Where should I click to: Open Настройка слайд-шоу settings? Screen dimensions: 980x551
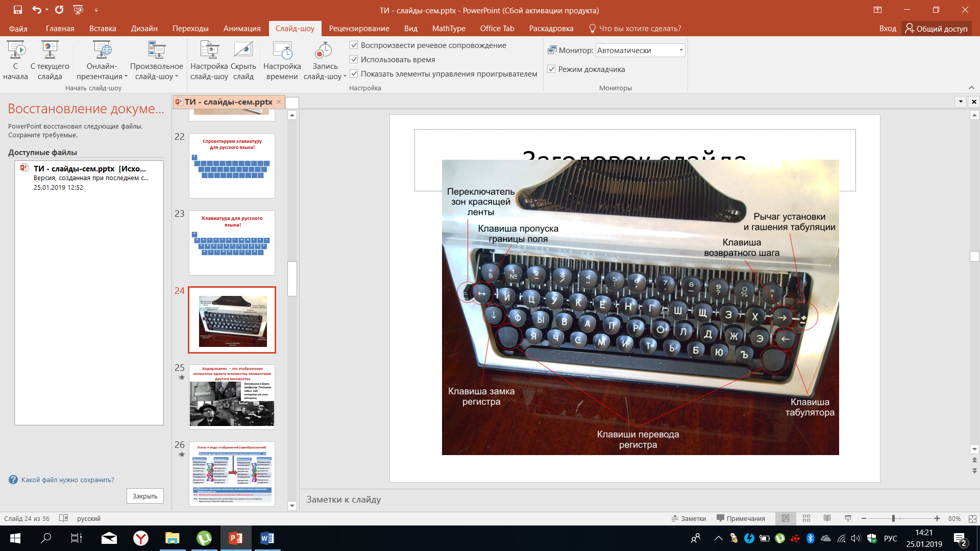tap(209, 60)
